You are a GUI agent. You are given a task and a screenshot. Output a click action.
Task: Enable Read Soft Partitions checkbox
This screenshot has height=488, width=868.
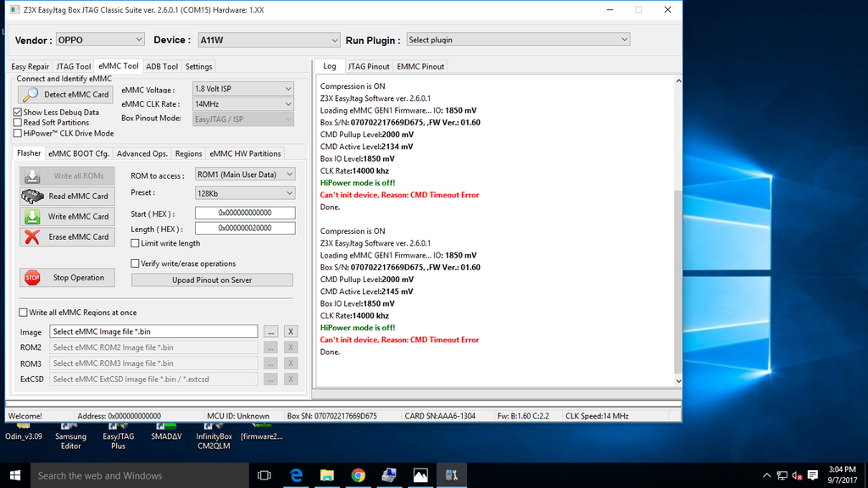click(x=18, y=123)
